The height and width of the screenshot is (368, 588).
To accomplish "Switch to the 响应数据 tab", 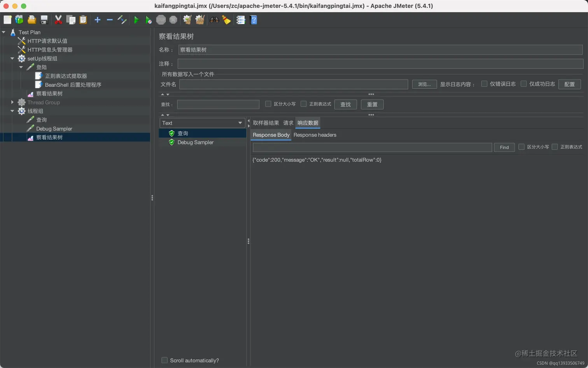I will [308, 123].
